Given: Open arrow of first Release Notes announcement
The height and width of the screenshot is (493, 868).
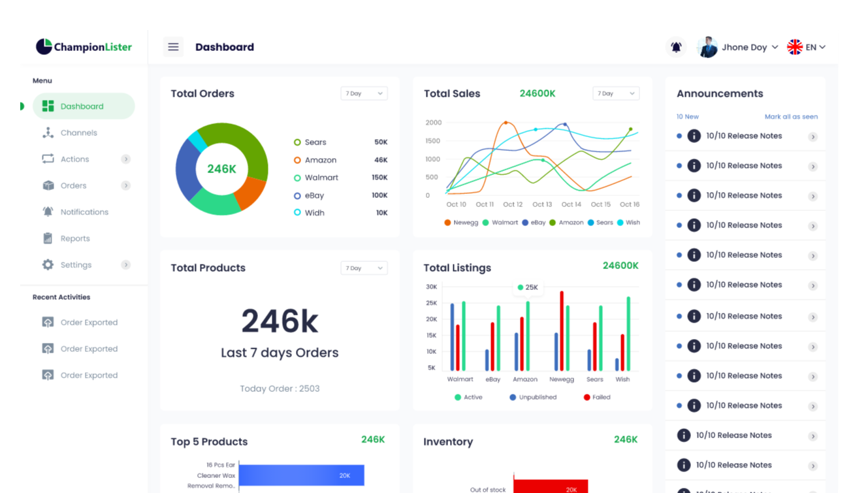Looking at the screenshot, I should [813, 137].
